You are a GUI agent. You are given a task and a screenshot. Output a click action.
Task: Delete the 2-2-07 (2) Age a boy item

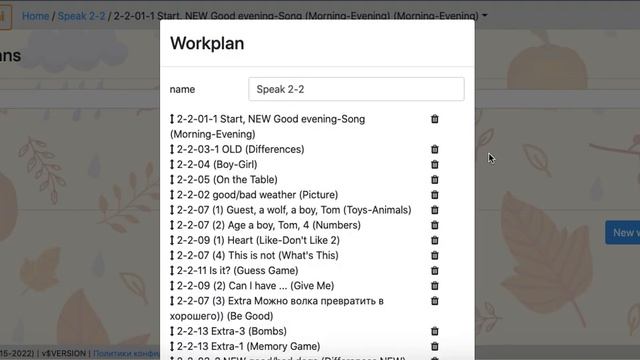[435, 224]
